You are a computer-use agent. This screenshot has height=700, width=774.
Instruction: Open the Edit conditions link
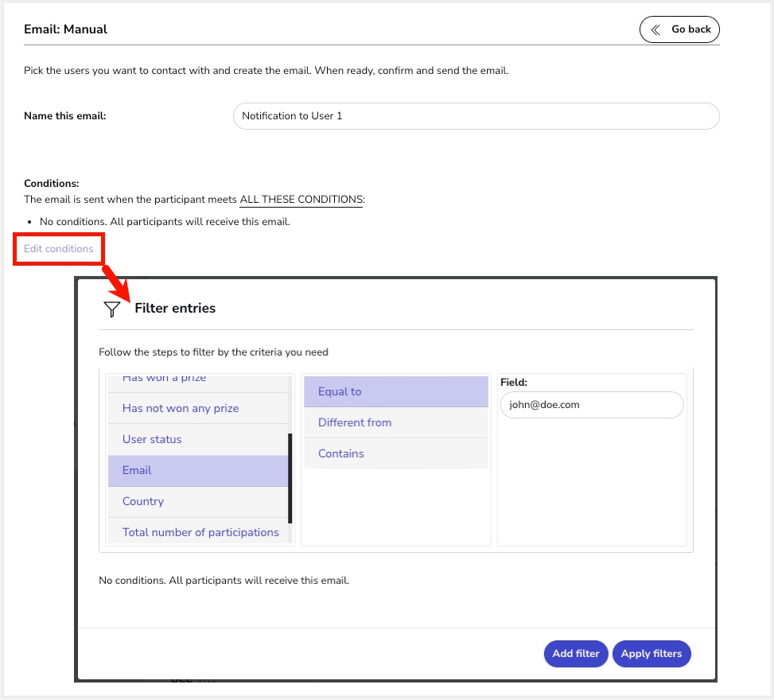(x=59, y=249)
